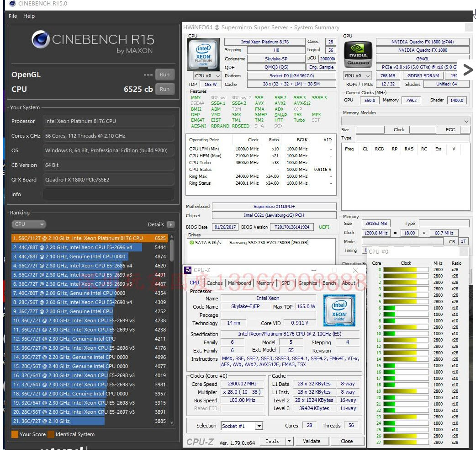Expand the Memory Modules dropdown
Image resolution: width=476 pixels, height=454 pixels.
[466, 121]
